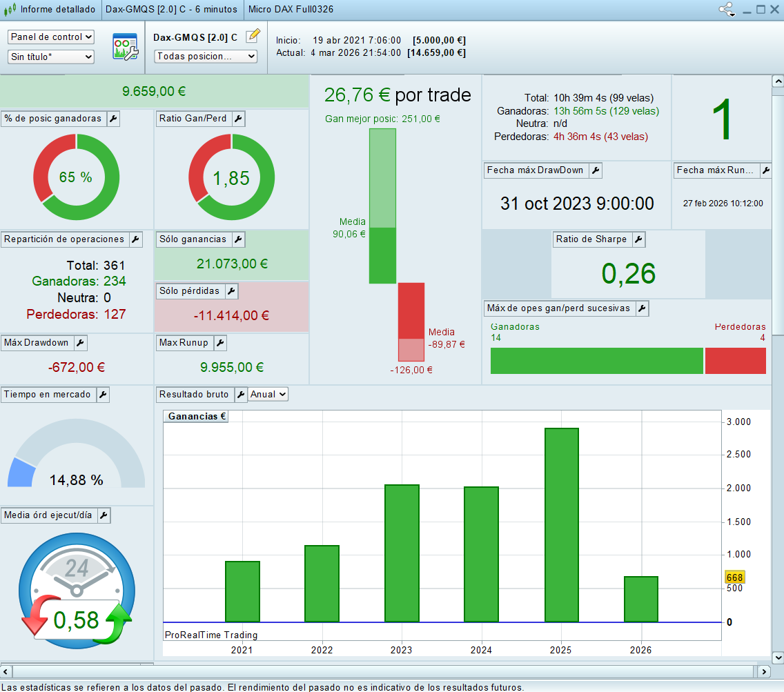Screen dimensions: 784x692
Task: Click the edit pencil next to Dax-GMQS
Action: (x=253, y=36)
